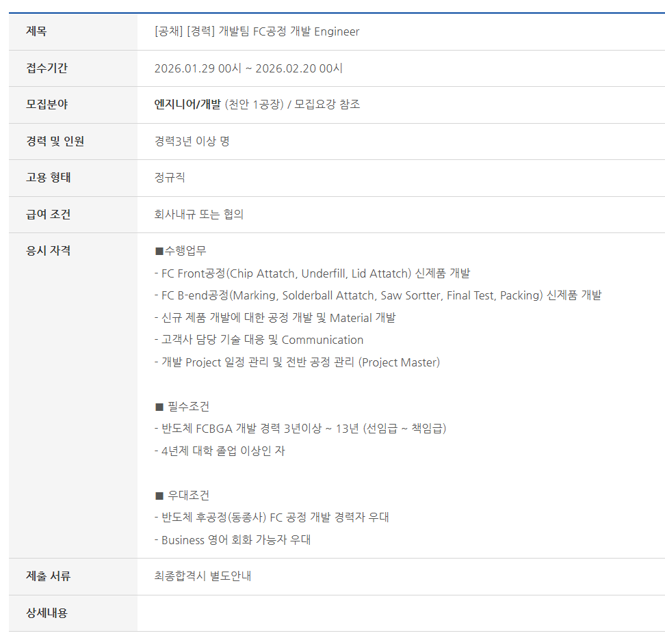The height and width of the screenshot is (644, 665).
Task: Click the bold 엔지니어/개발 text
Action: (x=187, y=105)
